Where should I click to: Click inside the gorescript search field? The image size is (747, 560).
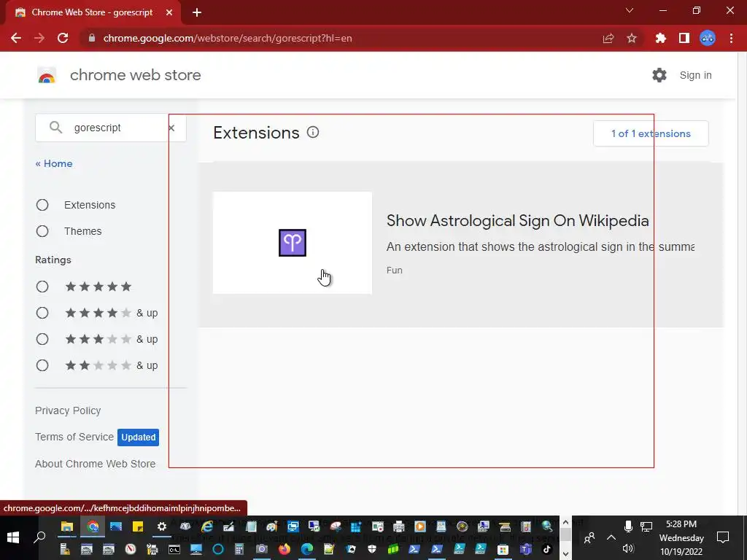pyautogui.click(x=111, y=128)
